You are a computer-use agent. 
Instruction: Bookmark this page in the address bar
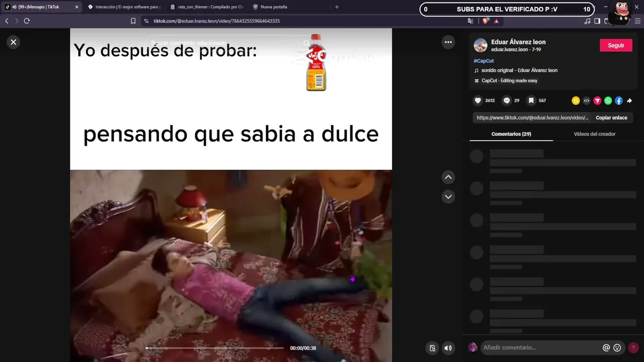coord(133,21)
